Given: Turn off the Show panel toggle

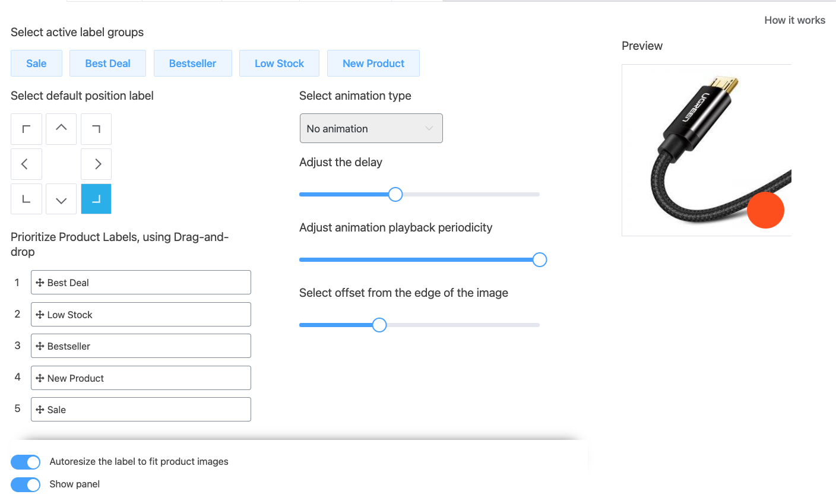Looking at the screenshot, I should 25,484.
